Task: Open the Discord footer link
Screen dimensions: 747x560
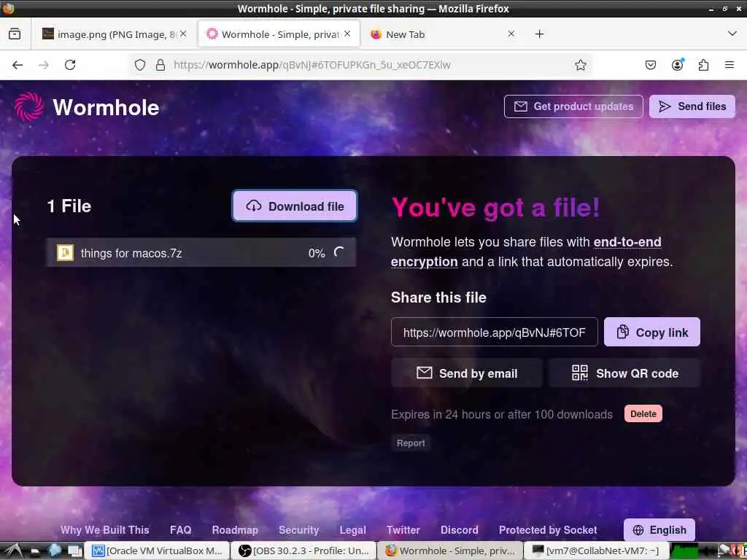Action: tap(460, 530)
